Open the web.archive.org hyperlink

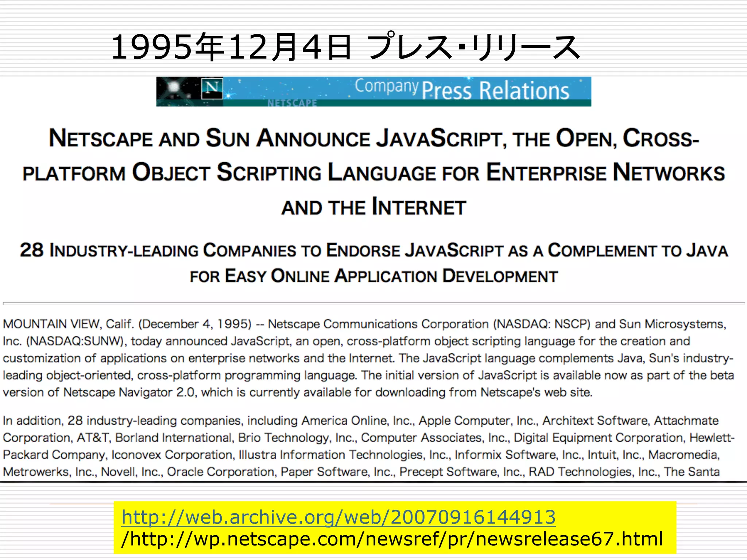pyautogui.click(x=338, y=517)
